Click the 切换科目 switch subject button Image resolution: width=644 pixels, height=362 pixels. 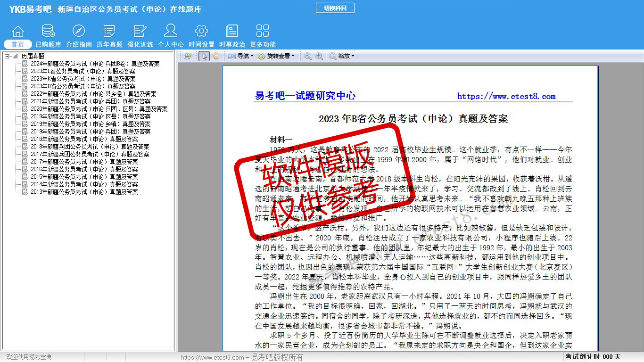coord(335,8)
